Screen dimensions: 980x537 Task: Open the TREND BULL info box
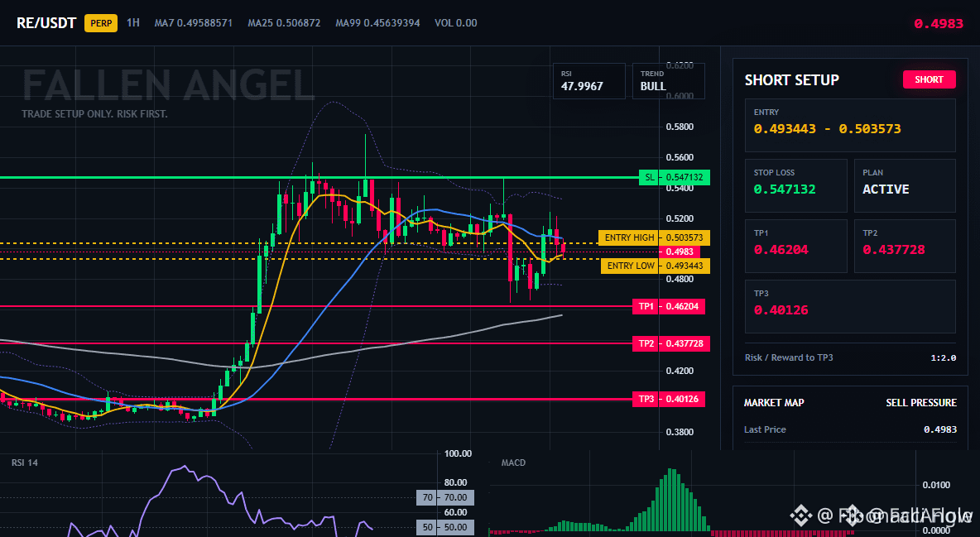(x=668, y=80)
